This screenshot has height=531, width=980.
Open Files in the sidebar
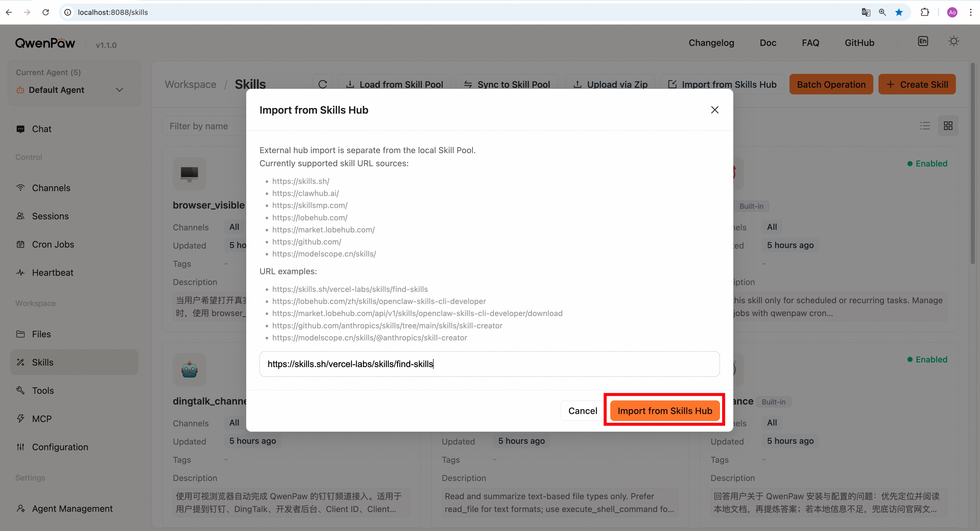coord(74,334)
